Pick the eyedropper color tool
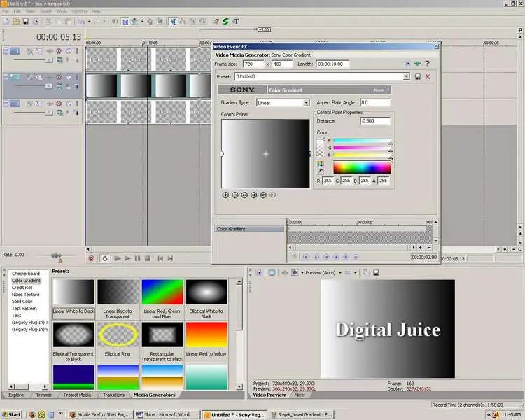The height and width of the screenshot is (420, 525). (320, 171)
